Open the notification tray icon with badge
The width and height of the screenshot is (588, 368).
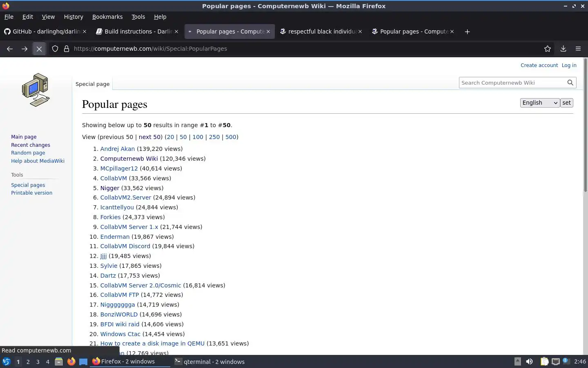[x=566, y=361]
